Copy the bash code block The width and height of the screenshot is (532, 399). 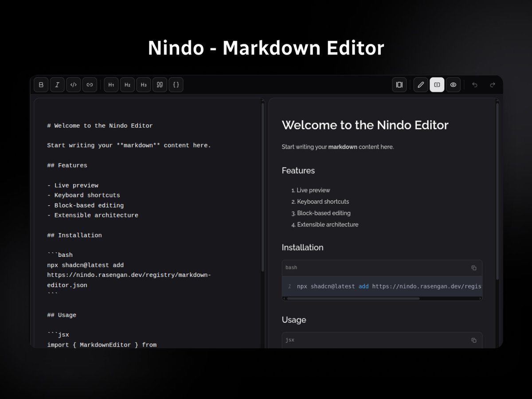tap(474, 268)
